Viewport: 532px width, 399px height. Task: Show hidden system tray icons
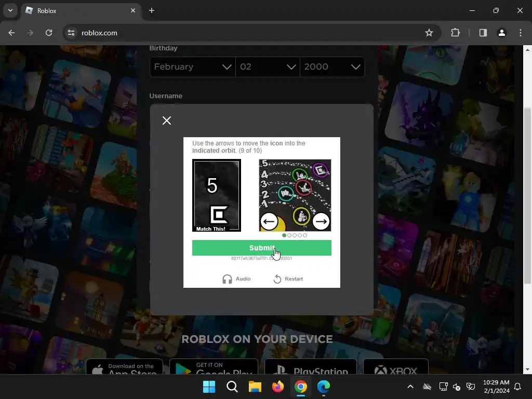click(410, 387)
